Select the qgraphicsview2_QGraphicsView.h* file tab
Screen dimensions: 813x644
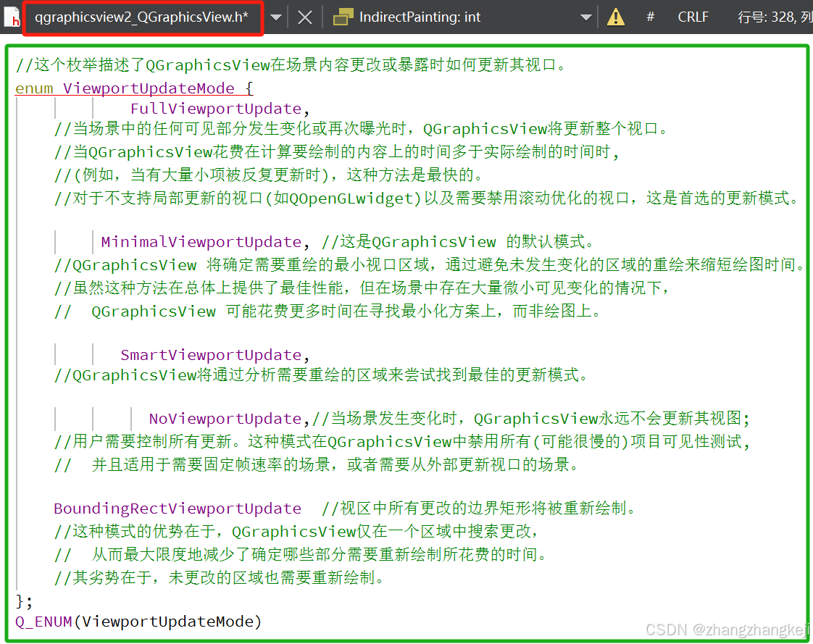coord(142,17)
